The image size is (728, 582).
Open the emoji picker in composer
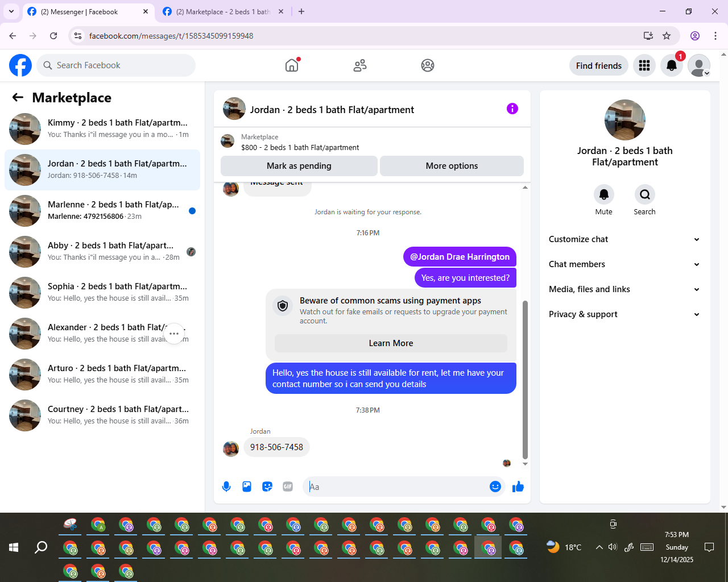coord(495,487)
